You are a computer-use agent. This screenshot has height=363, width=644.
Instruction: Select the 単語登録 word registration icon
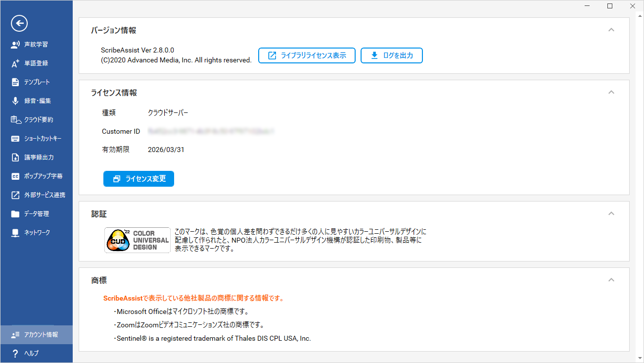tap(15, 63)
